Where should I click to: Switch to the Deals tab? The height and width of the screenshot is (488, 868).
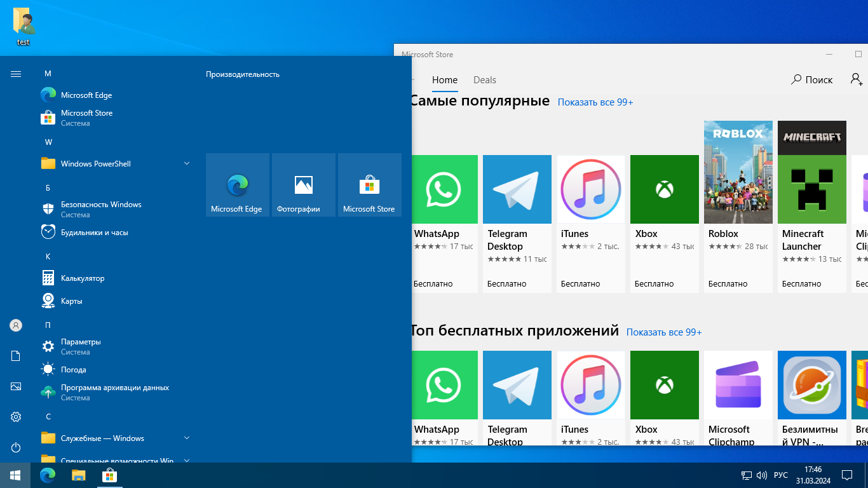[x=484, y=80]
